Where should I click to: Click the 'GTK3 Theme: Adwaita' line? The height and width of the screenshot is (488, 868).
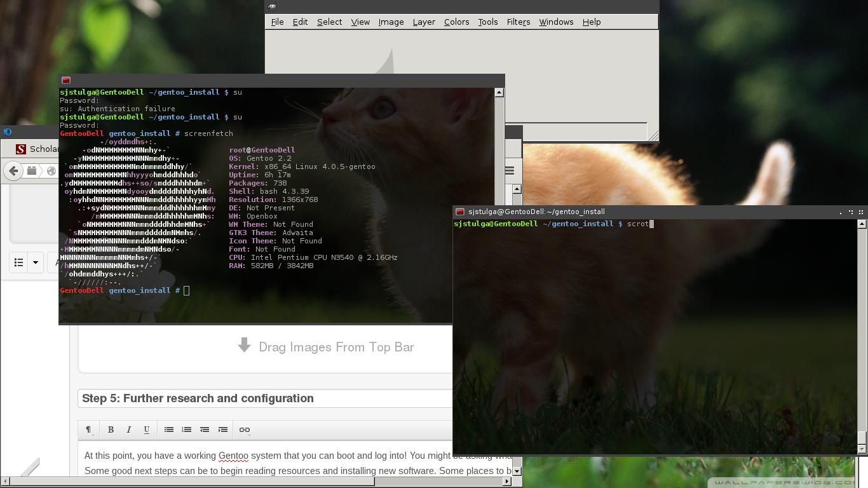[x=271, y=233]
